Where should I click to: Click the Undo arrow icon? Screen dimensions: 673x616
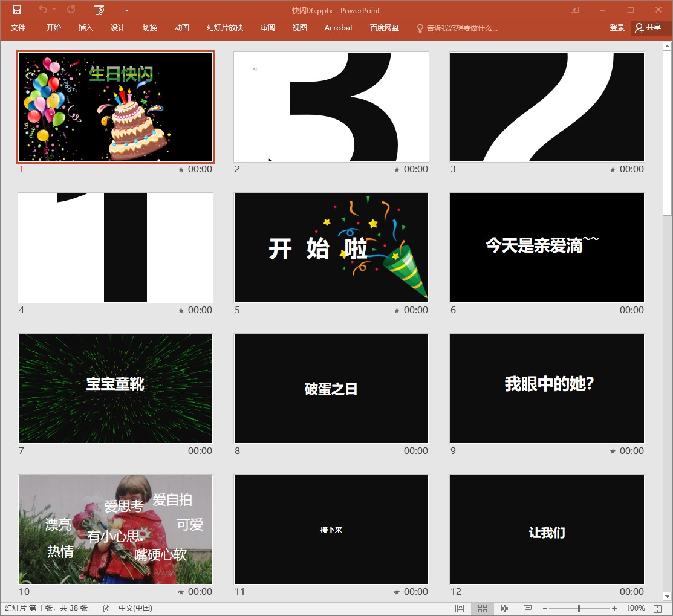[42, 10]
